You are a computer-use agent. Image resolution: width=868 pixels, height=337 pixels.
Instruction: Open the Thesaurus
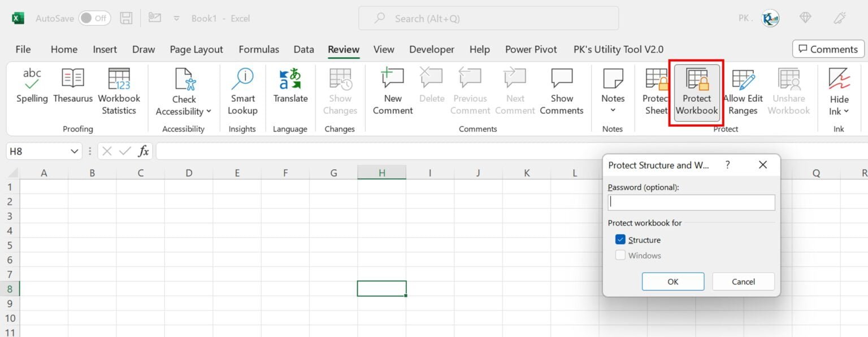pos(72,89)
